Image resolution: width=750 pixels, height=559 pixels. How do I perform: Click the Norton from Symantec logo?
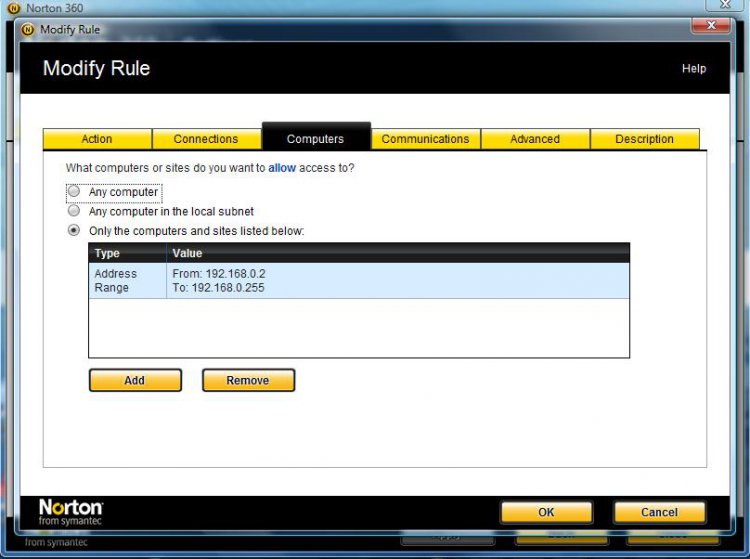pyautogui.click(x=70, y=511)
